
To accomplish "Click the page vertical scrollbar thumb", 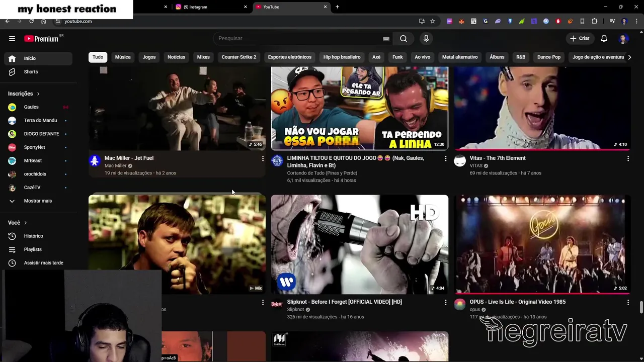I will click(641, 307).
